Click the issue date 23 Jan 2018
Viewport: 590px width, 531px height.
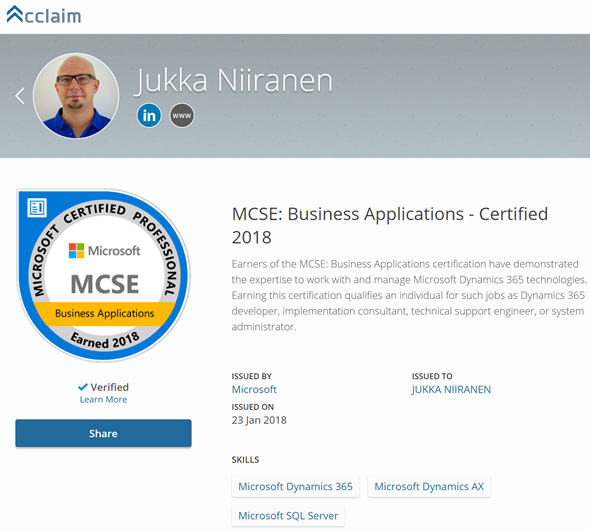point(259,420)
